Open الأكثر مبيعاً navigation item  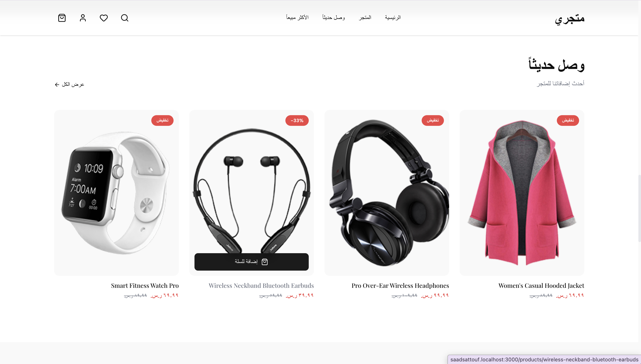(x=297, y=17)
